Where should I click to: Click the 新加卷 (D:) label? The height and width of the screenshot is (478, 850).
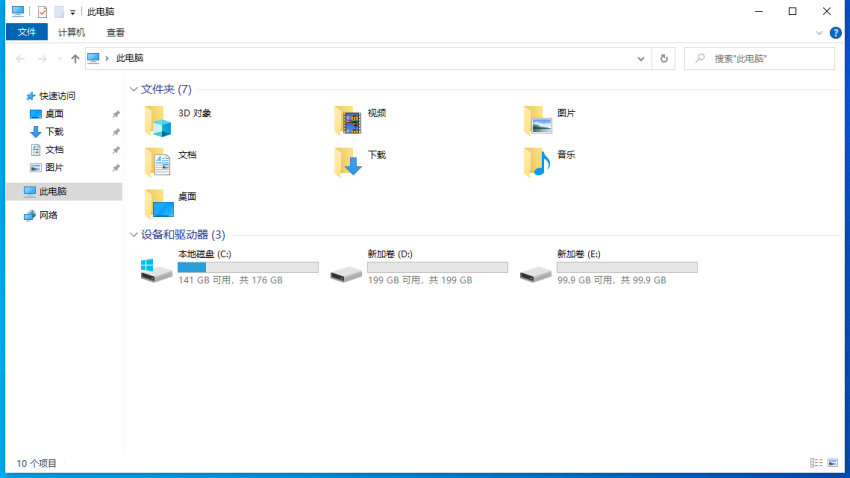tap(390, 254)
